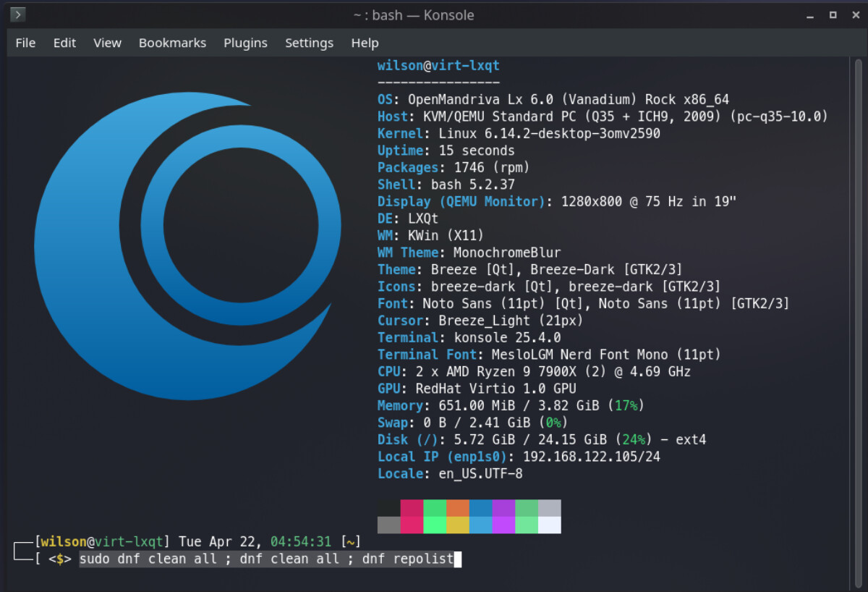Minimize the Konsole window
Screen dimensions: 868x592
tap(810, 14)
